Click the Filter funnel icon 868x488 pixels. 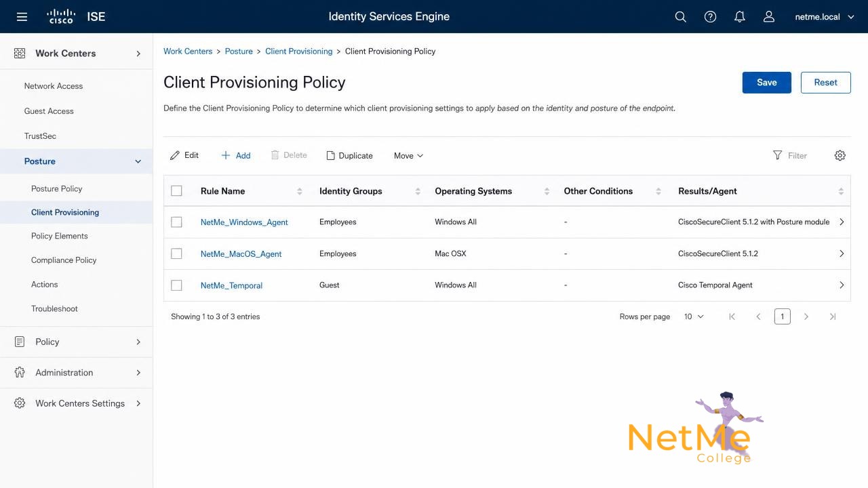[778, 156]
